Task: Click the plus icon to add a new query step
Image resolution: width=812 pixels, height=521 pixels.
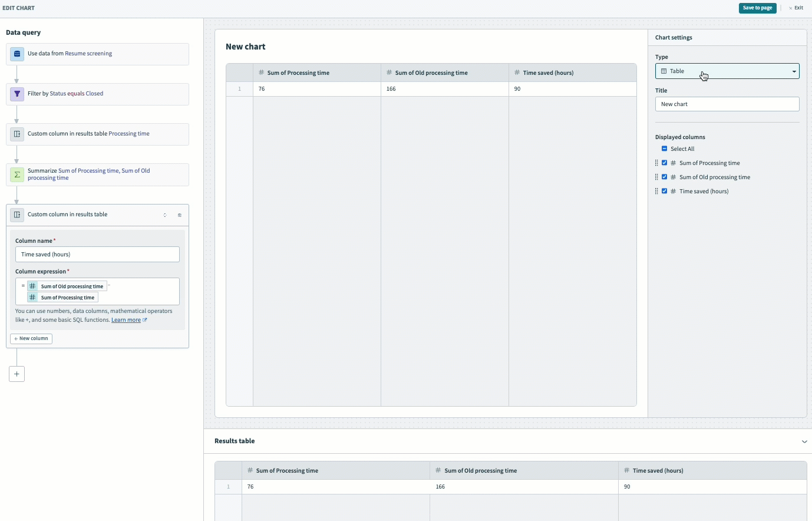Action: click(16, 374)
